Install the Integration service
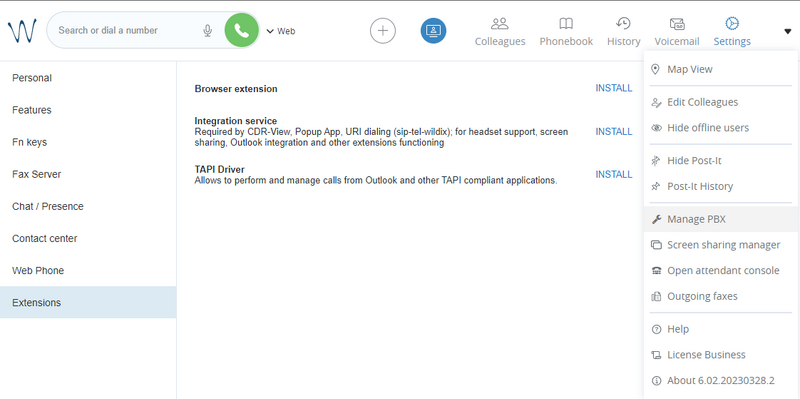This screenshot has height=399, width=800. click(614, 132)
